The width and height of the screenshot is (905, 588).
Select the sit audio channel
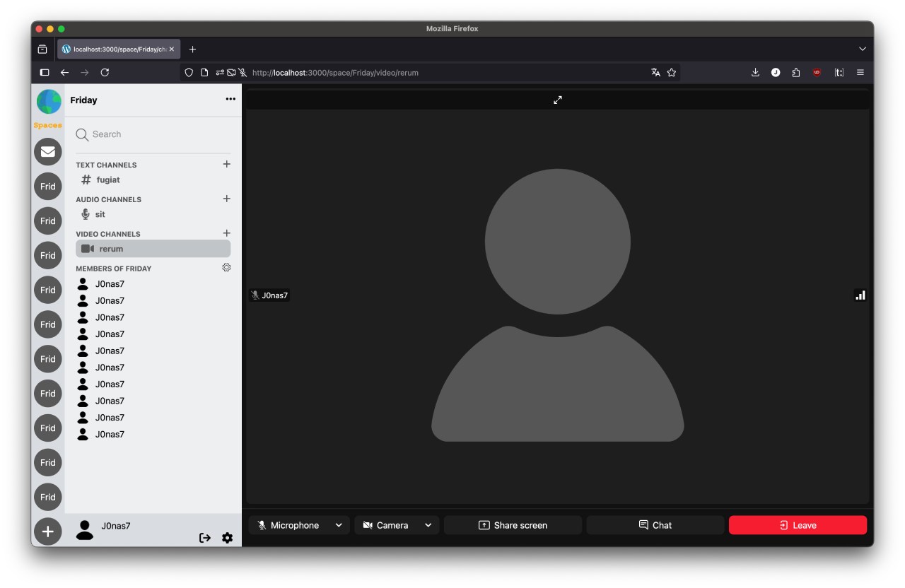[x=100, y=215]
